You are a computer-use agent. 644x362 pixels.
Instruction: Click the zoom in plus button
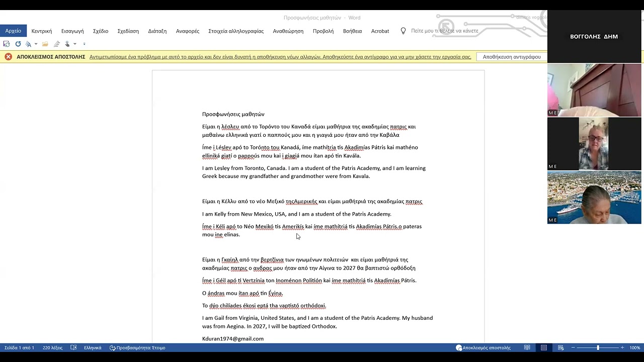(x=622, y=348)
